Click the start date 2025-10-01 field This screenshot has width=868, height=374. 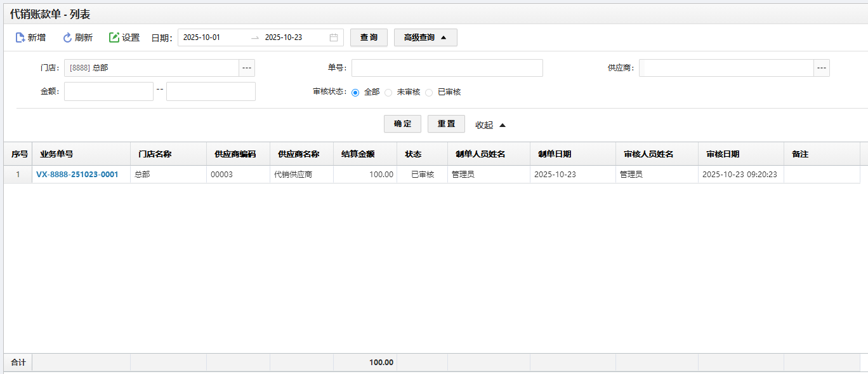(x=213, y=37)
